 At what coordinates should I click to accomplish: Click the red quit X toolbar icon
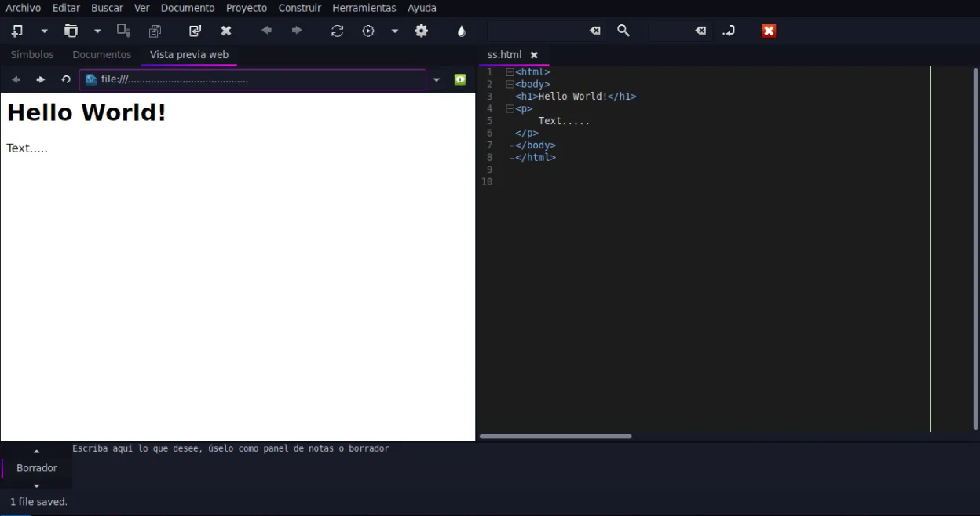point(769,31)
